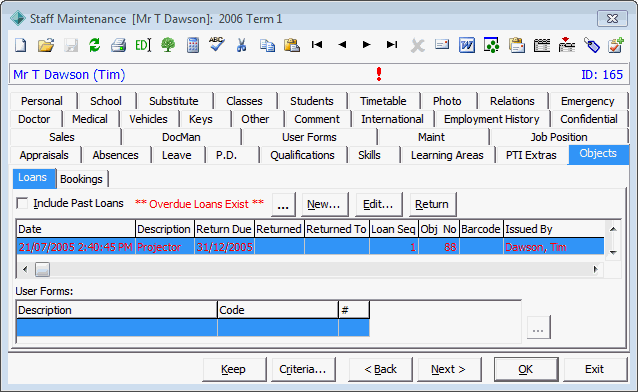This screenshot has width=638, height=392.
Task: Switch to the Personal tab
Action: coord(42,101)
